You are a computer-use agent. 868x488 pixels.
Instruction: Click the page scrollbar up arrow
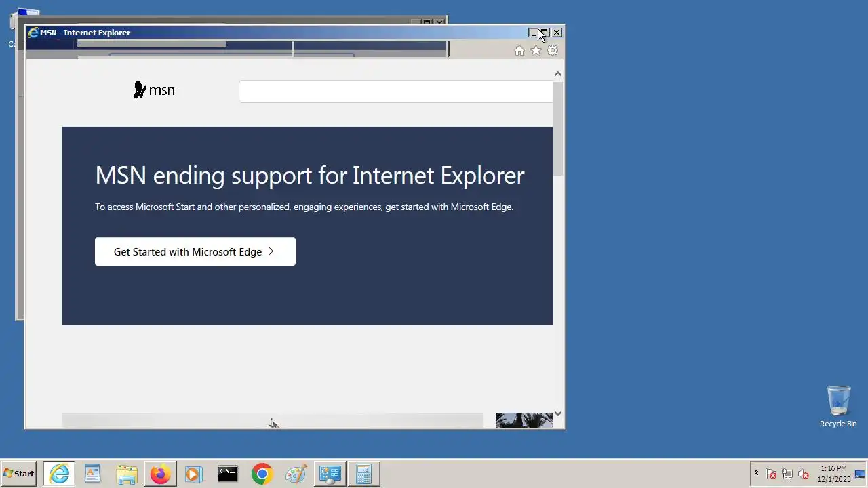558,74
